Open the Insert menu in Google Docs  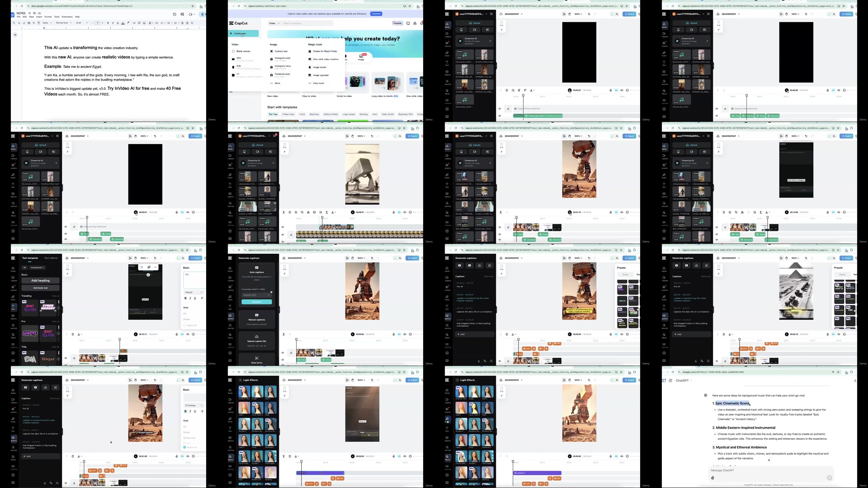click(x=39, y=17)
